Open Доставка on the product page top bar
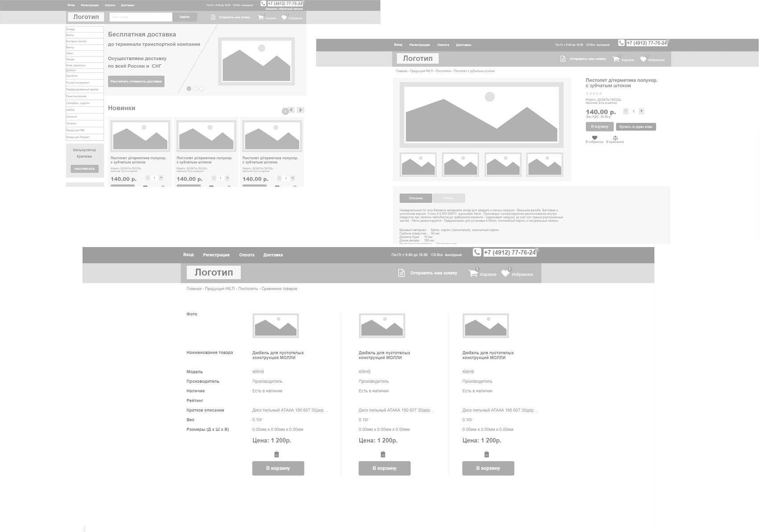Image resolution: width=759 pixels, height=532 pixels. (x=463, y=45)
